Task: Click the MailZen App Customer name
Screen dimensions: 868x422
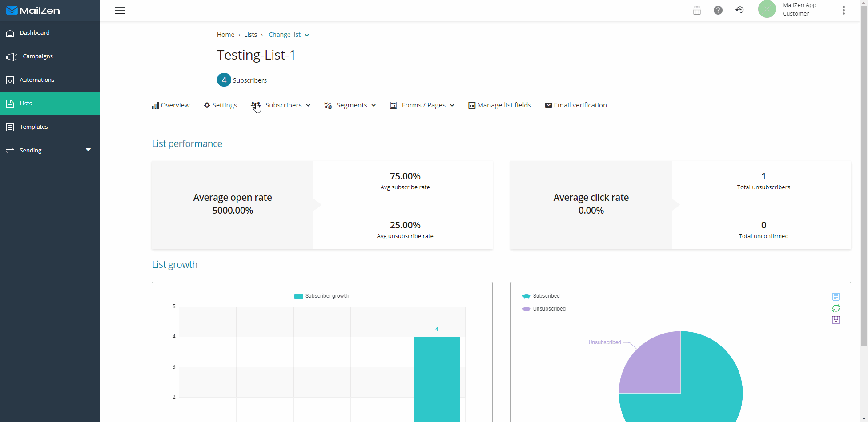Action: 800,9
